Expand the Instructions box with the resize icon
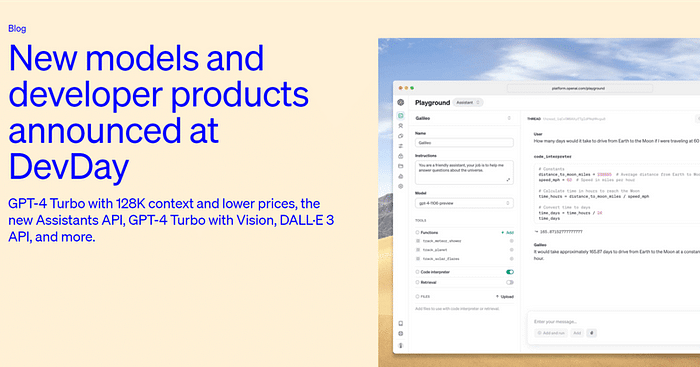Image resolution: width=700 pixels, height=367 pixels. click(508, 179)
